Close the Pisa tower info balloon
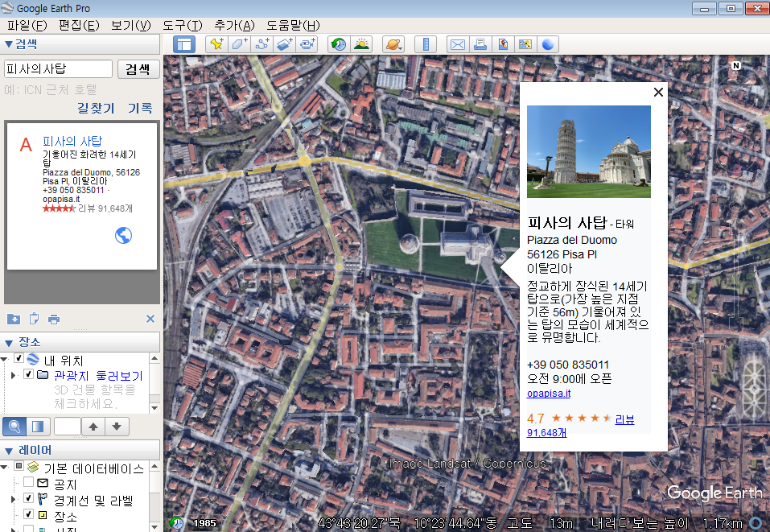The image size is (770, 532). [658, 92]
